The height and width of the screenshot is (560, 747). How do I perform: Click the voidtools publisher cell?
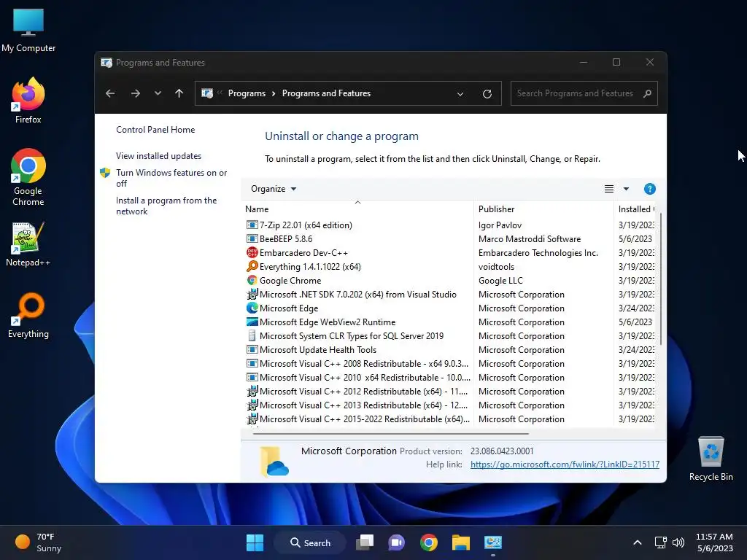click(496, 267)
